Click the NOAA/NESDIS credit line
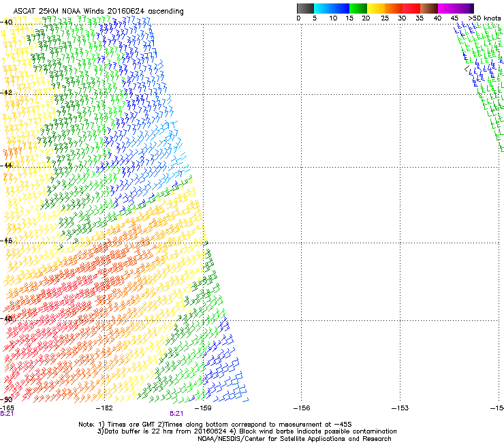The image size is (504, 443). [294, 439]
